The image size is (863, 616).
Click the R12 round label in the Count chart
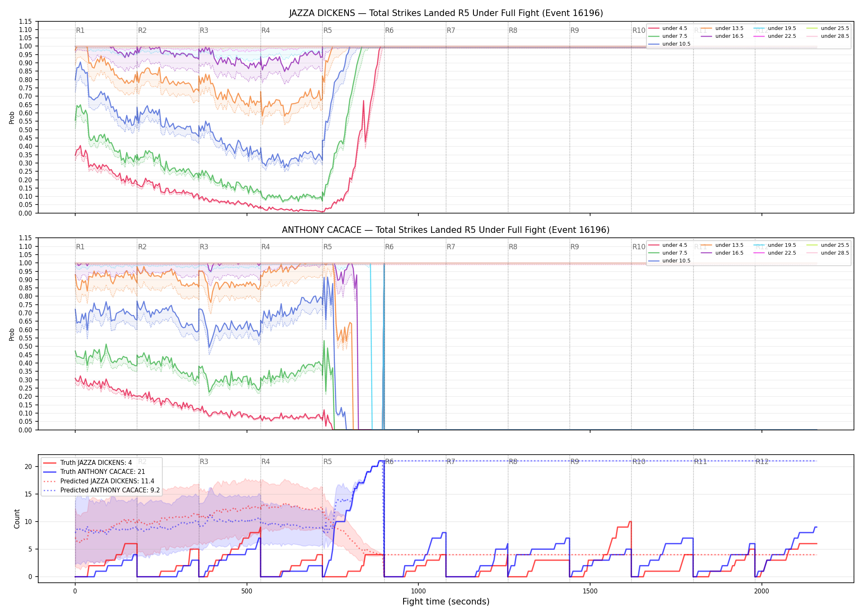tap(762, 462)
